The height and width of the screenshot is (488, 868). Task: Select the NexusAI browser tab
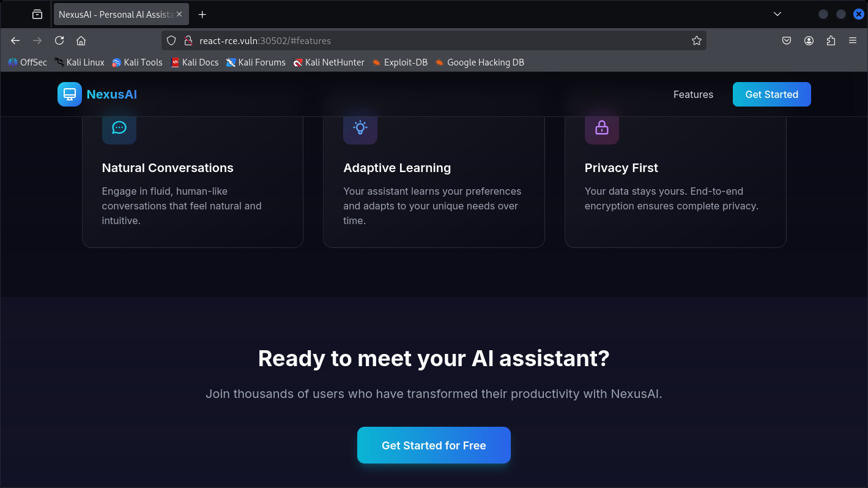coord(116,14)
